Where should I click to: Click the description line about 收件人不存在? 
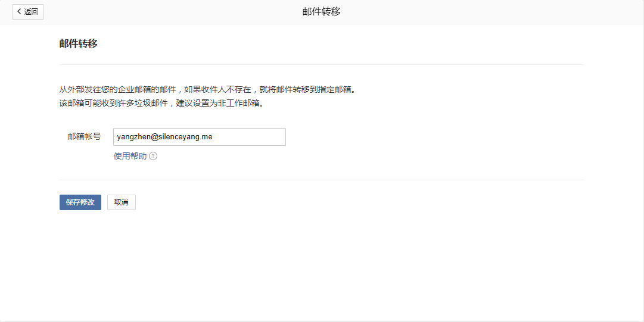[211, 90]
